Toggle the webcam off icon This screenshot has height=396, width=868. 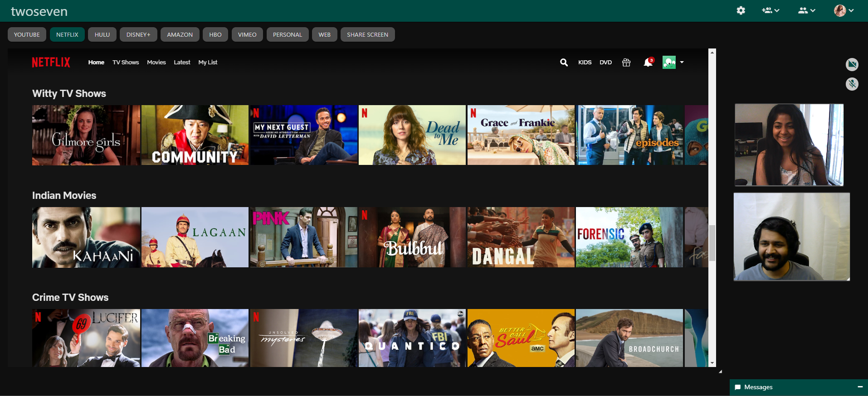852,65
